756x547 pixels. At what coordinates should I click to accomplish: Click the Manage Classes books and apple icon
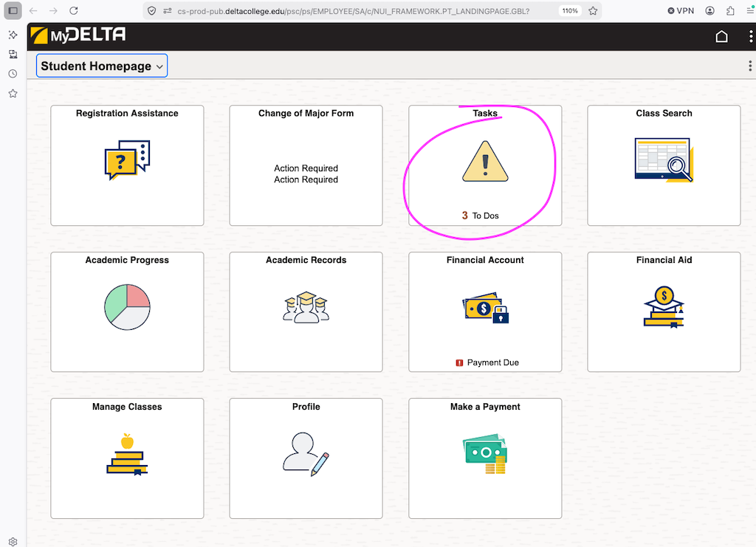click(x=127, y=454)
